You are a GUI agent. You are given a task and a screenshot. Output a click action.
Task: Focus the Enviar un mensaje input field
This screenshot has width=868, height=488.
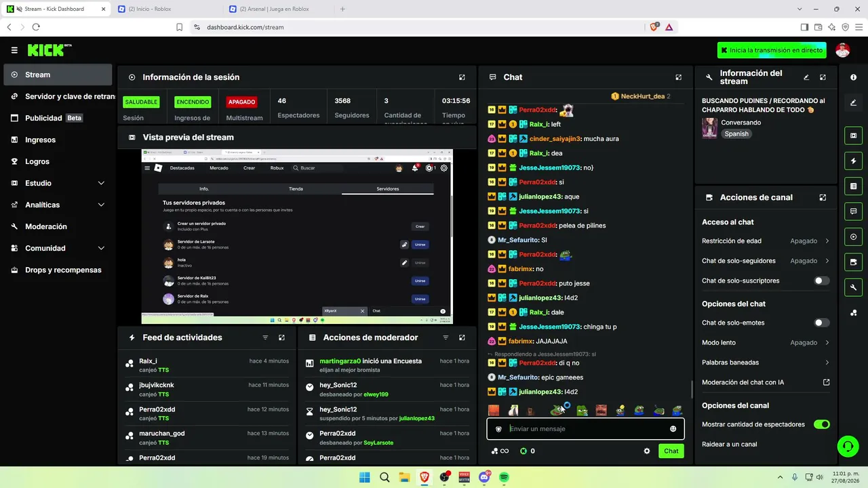pyautogui.click(x=585, y=429)
